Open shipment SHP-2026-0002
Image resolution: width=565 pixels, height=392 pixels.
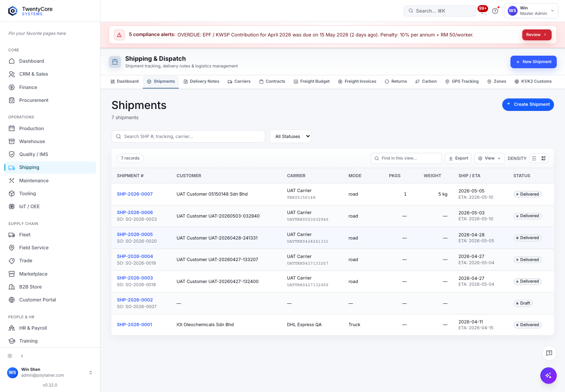point(135,300)
